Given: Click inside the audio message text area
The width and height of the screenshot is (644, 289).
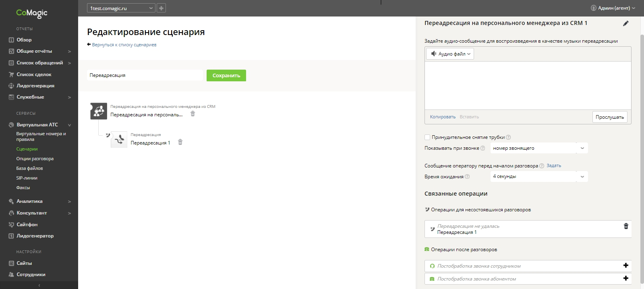Looking at the screenshot, I should pyautogui.click(x=528, y=85).
